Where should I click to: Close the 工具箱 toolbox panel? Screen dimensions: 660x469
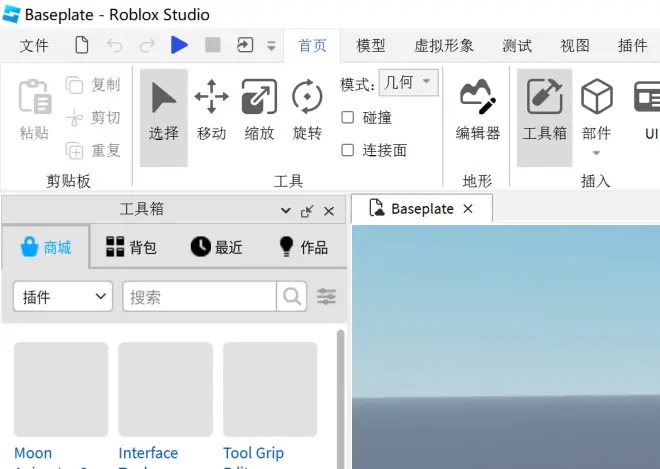[329, 211]
